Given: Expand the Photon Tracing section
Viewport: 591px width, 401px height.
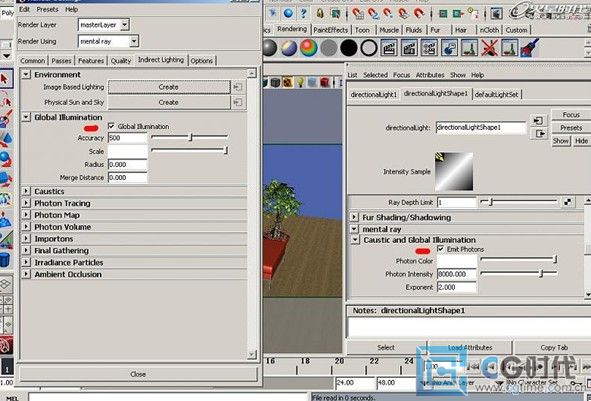Looking at the screenshot, I should [x=26, y=203].
